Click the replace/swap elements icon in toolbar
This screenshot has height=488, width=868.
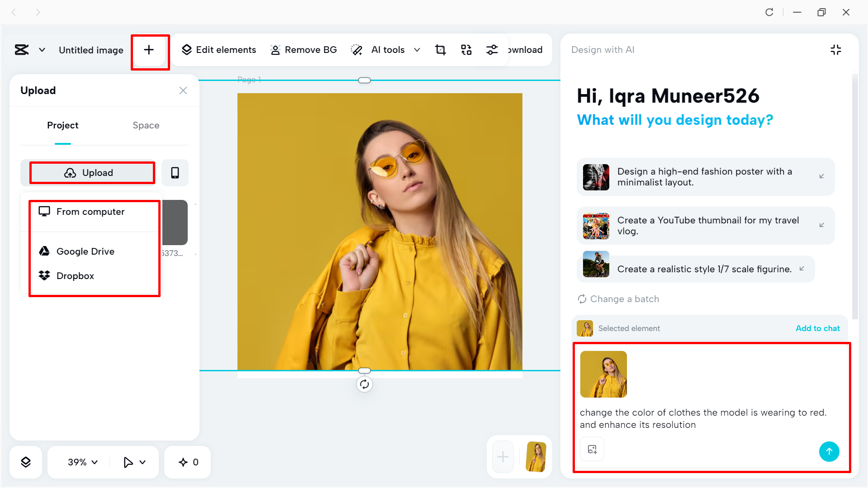coord(466,50)
